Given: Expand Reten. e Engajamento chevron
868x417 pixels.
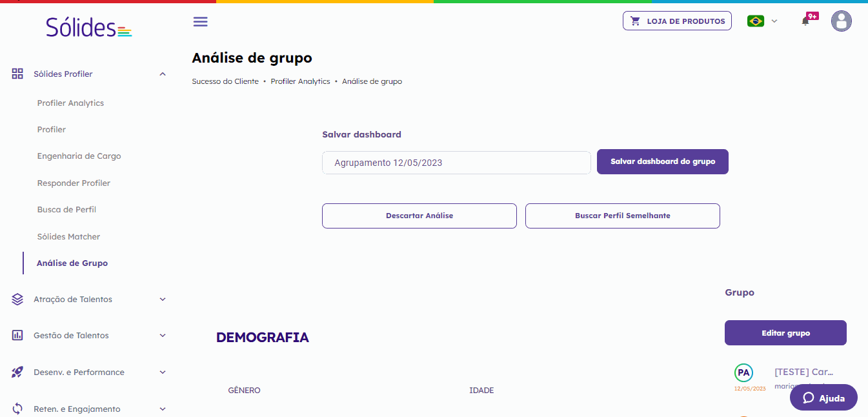Looking at the screenshot, I should click(x=163, y=409).
